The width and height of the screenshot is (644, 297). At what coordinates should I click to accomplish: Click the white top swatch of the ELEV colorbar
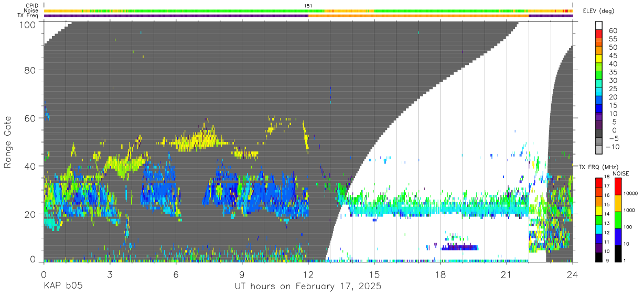click(599, 25)
